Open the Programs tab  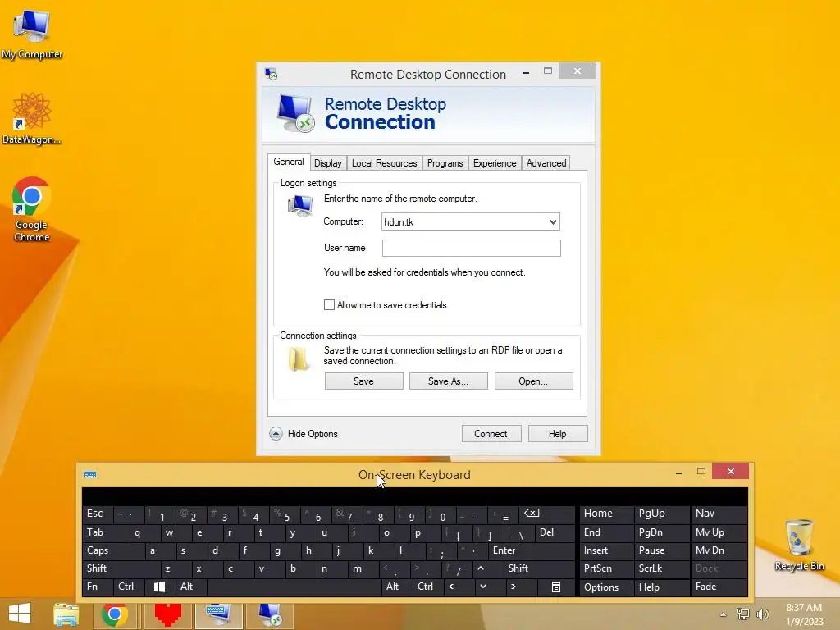tap(445, 163)
